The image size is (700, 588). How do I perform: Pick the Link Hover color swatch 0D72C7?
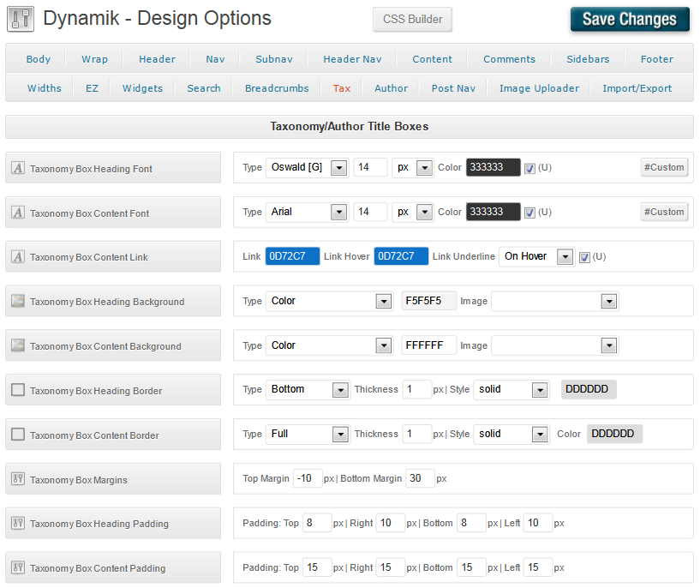tap(401, 256)
